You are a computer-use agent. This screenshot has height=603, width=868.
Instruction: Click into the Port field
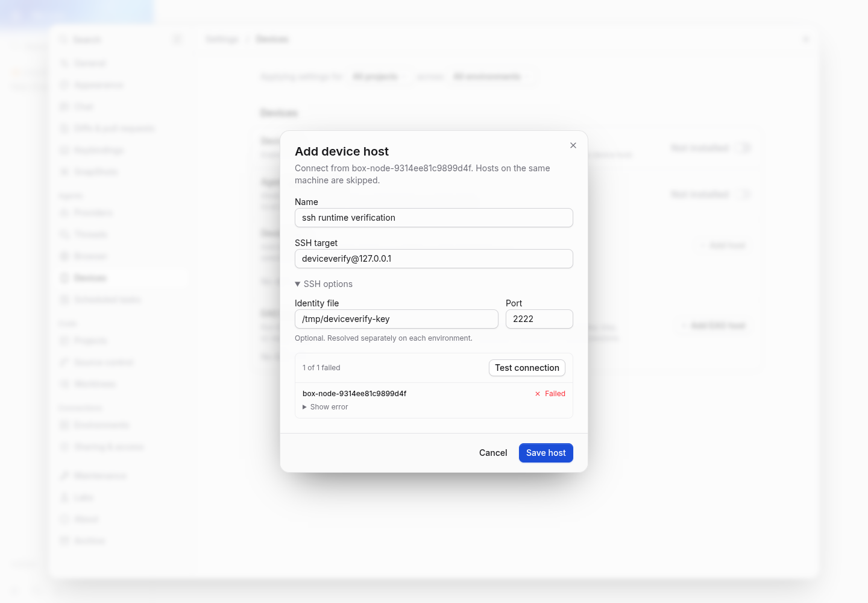point(539,319)
